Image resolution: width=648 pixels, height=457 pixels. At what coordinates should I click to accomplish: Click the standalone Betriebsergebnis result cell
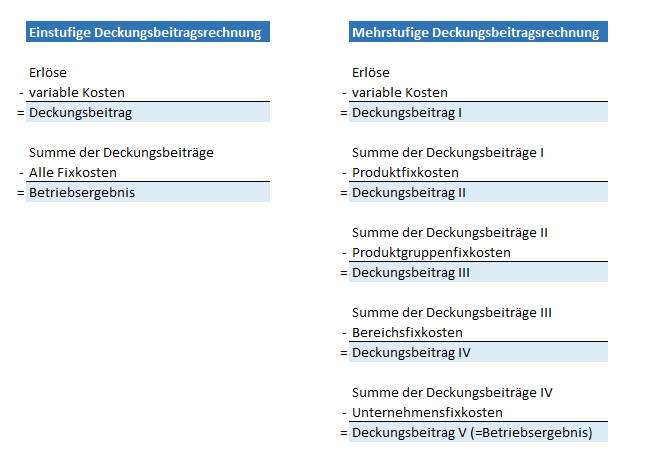82,192
